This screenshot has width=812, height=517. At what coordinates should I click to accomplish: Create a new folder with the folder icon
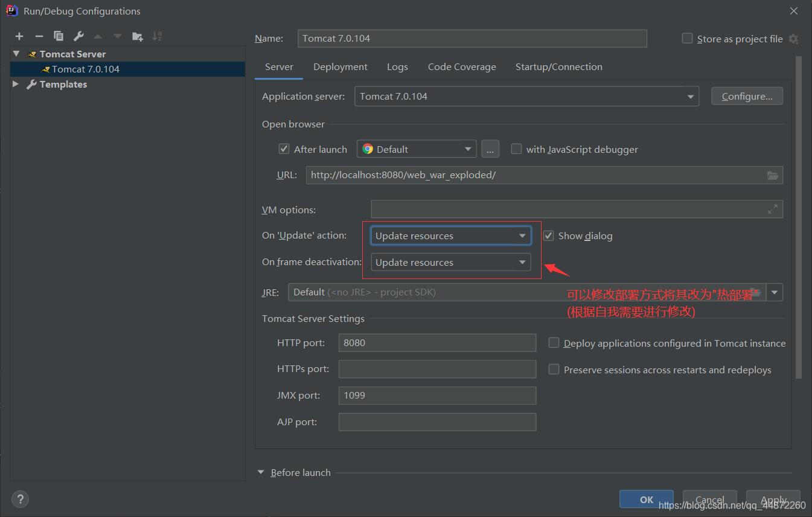coord(138,36)
